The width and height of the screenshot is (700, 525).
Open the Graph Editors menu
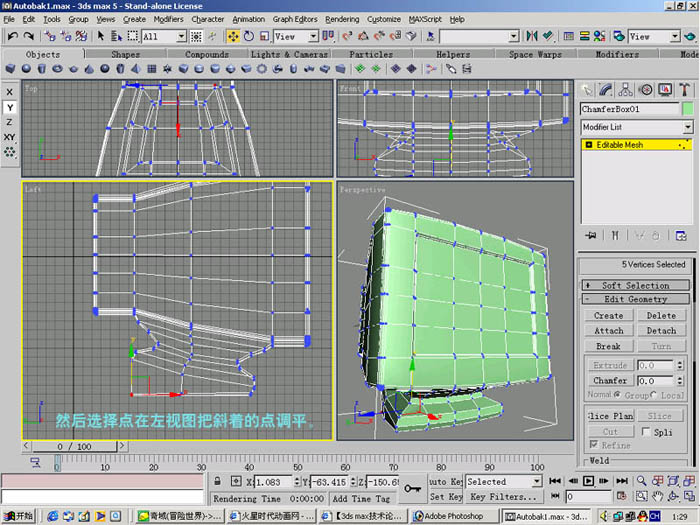pyautogui.click(x=295, y=19)
